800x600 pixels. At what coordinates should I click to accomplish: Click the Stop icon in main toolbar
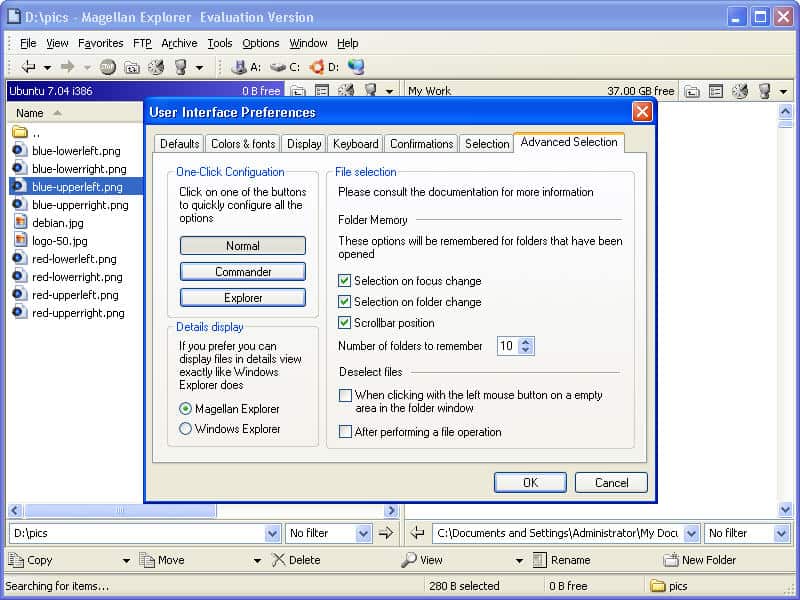(108, 67)
